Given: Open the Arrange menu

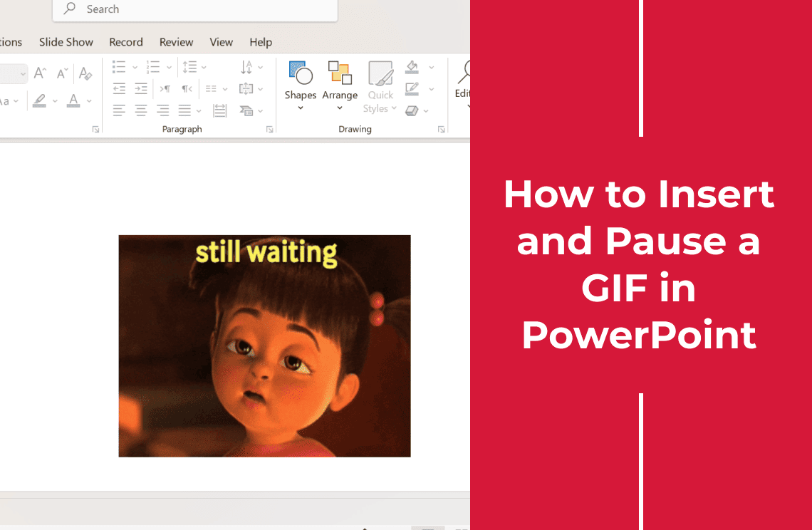Looking at the screenshot, I should 340,85.
